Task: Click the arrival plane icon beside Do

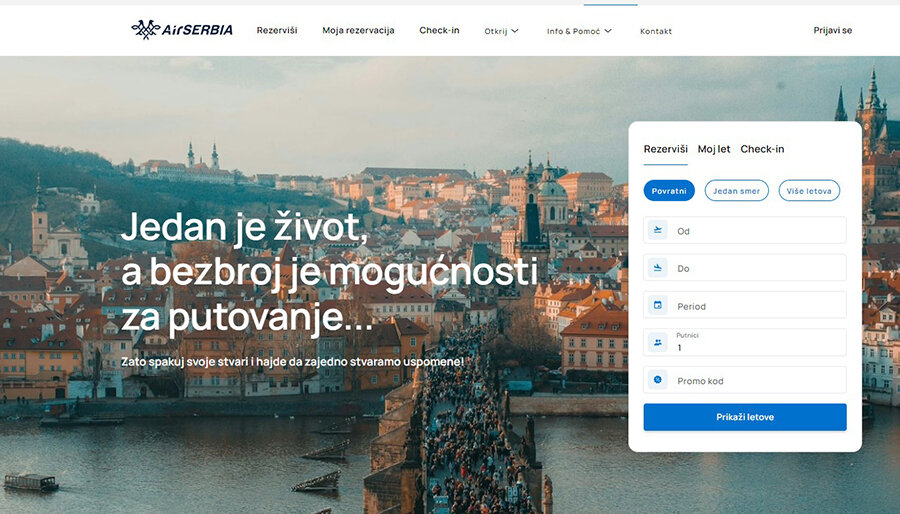Action: (x=658, y=267)
